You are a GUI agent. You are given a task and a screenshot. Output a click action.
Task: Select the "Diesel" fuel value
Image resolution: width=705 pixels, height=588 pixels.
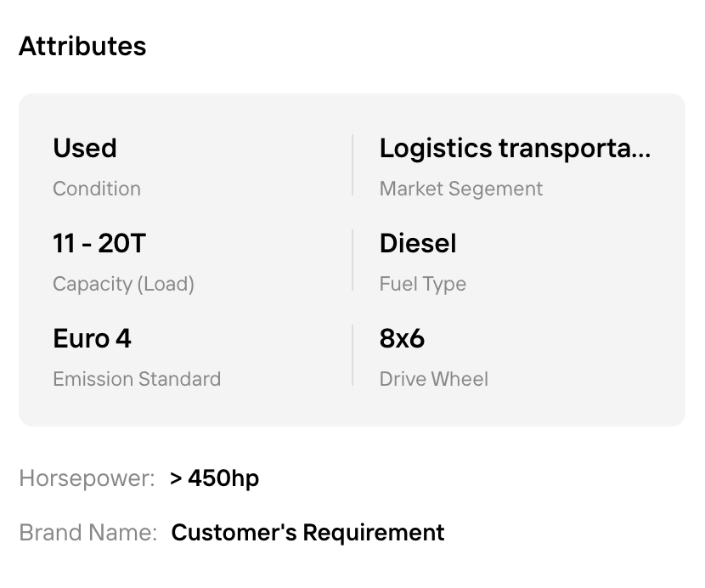pyautogui.click(x=418, y=244)
